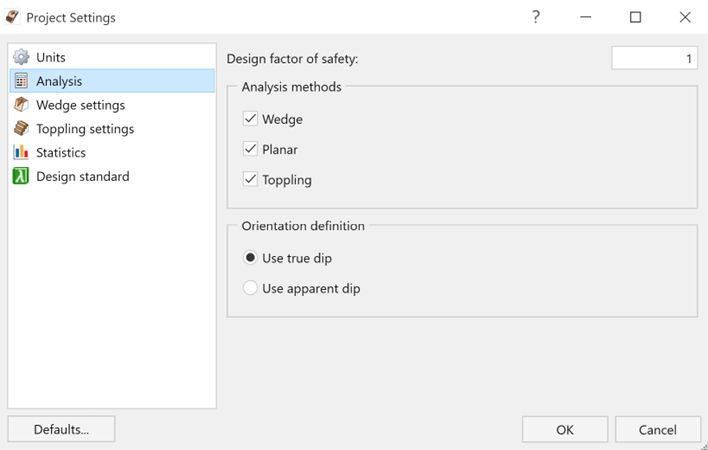
Task: Click the Project Settings title bar icon
Action: coord(13,17)
